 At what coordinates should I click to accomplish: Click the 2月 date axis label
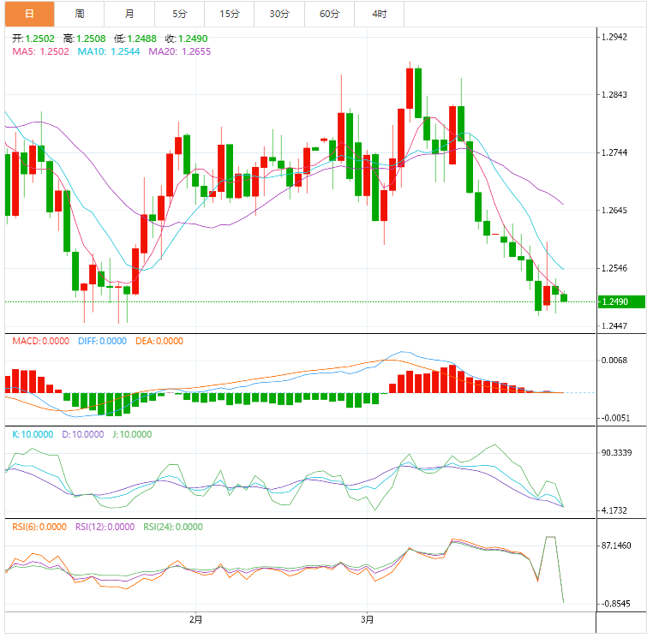click(195, 619)
